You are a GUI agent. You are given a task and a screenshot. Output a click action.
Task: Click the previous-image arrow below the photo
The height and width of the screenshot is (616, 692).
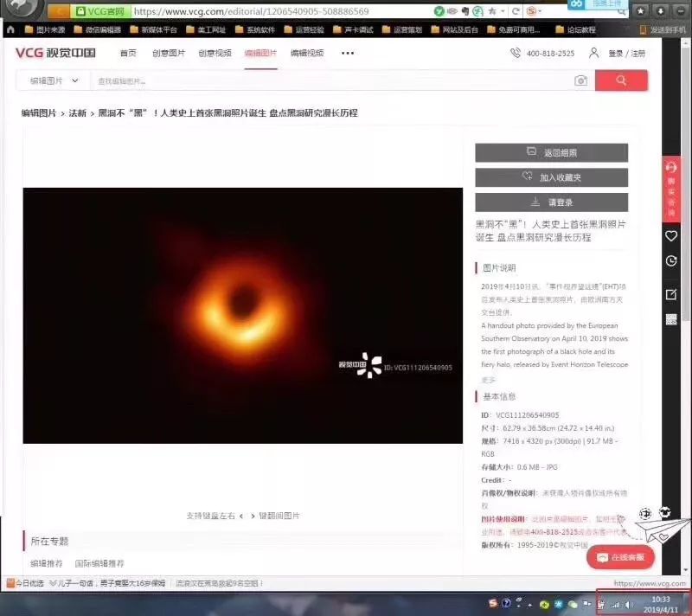(241, 514)
